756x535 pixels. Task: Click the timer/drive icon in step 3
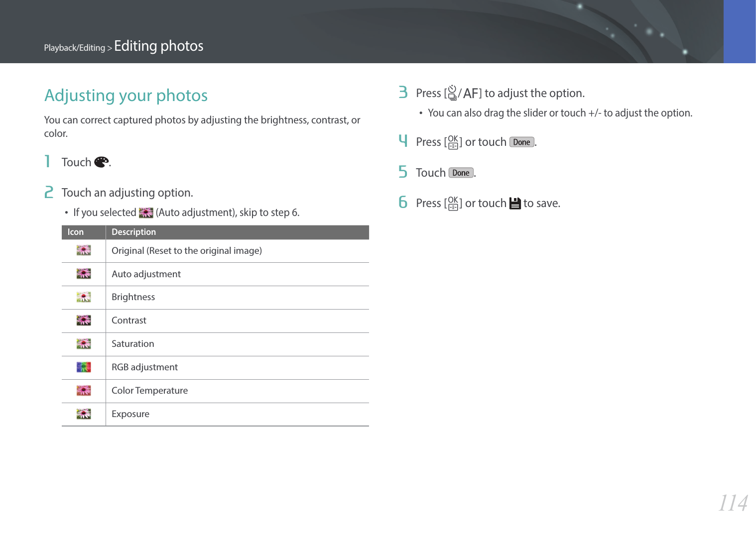tap(452, 93)
